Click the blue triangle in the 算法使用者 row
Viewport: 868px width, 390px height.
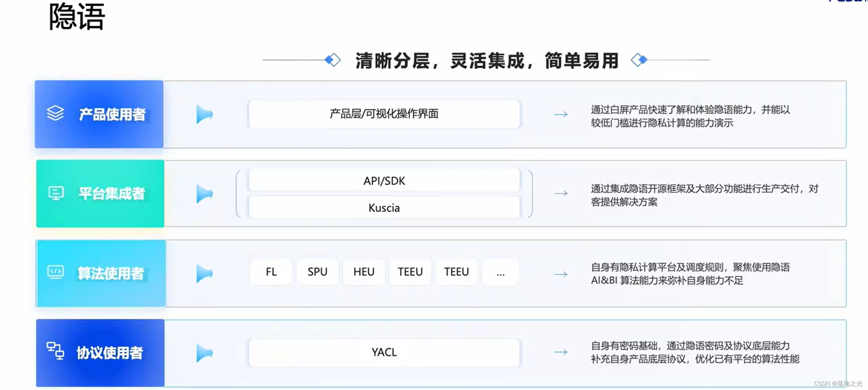pos(204,273)
